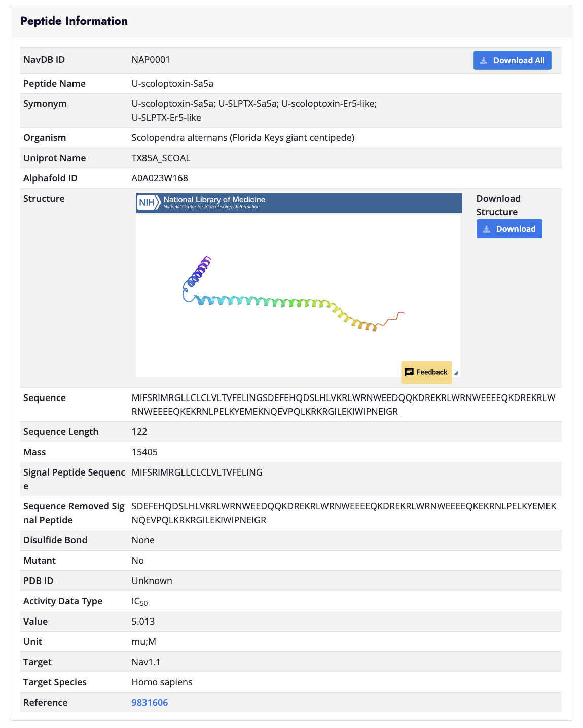The width and height of the screenshot is (583, 728).
Task: Click the Uniprot Name TX85A_SCOAL
Action: click(161, 158)
